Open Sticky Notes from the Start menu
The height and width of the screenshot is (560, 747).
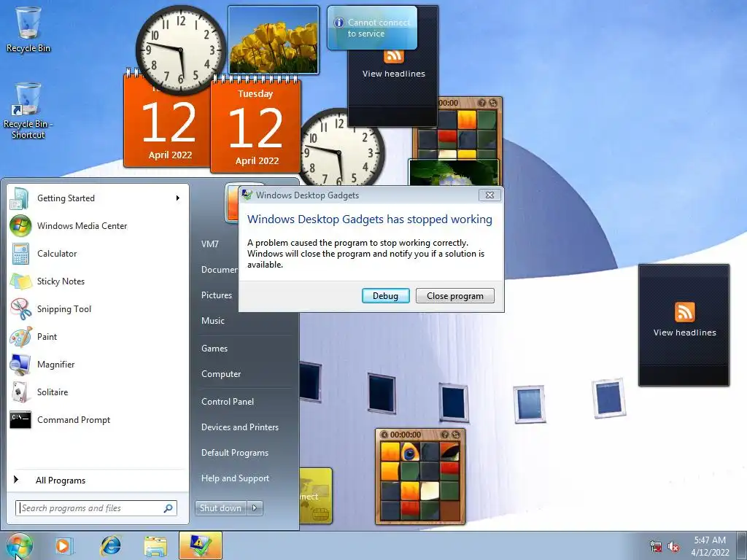(98, 281)
